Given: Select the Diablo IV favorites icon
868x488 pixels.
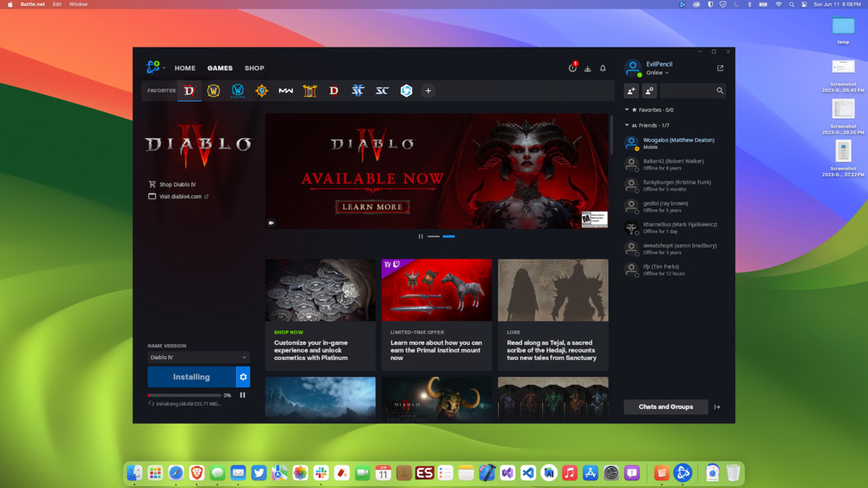Looking at the screenshot, I should click(x=189, y=90).
